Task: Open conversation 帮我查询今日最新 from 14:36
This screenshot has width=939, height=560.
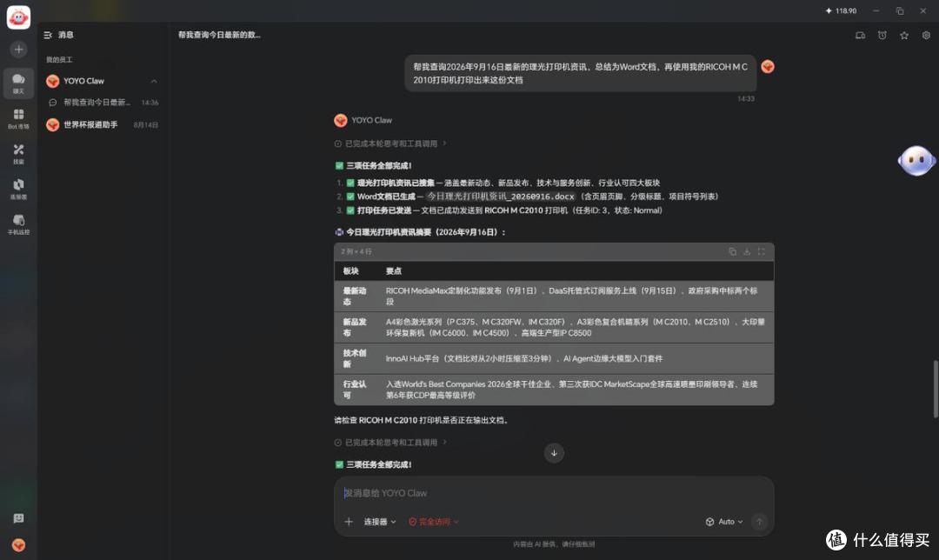Action: tap(102, 103)
